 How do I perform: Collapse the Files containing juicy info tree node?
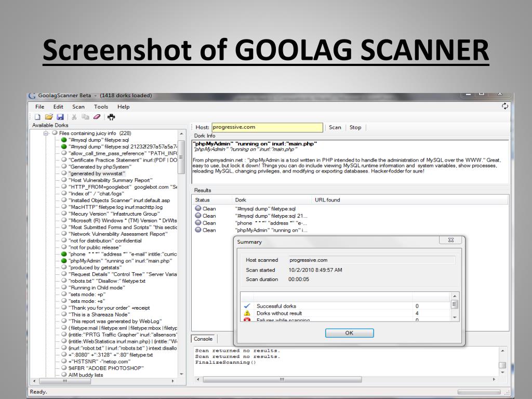coord(46,134)
